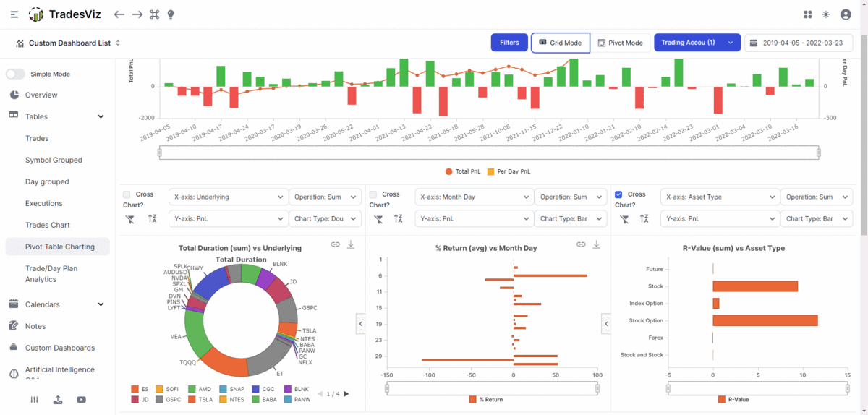Image resolution: width=868 pixels, height=415 pixels.
Task: Check Cross Chart box for Underlying chart
Action: pyautogui.click(x=127, y=194)
